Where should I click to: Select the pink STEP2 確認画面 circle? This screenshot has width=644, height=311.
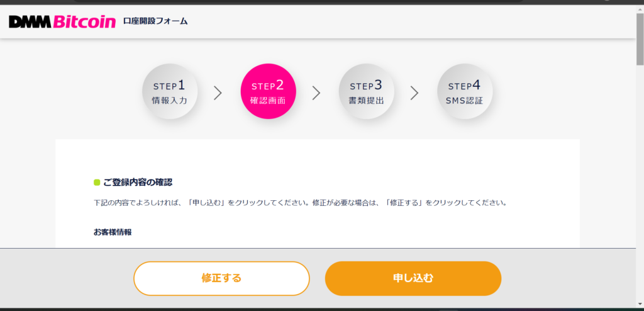click(x=268, y=91)
